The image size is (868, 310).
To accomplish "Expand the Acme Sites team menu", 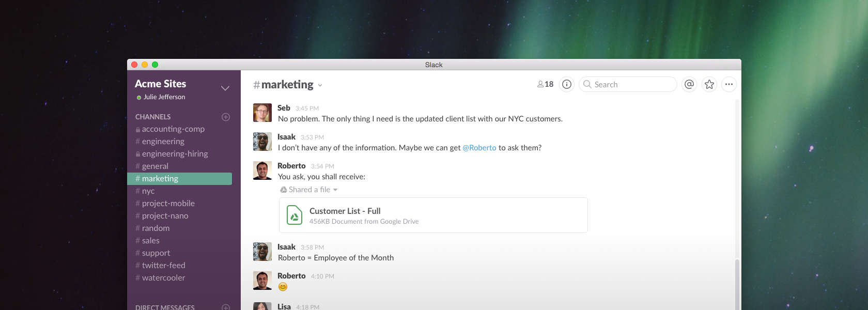I will (225, 88).
